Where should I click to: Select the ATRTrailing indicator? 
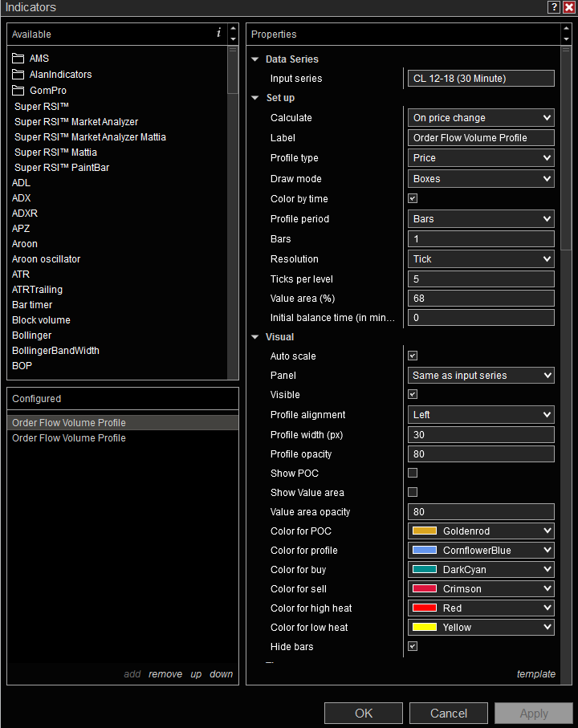37,289
